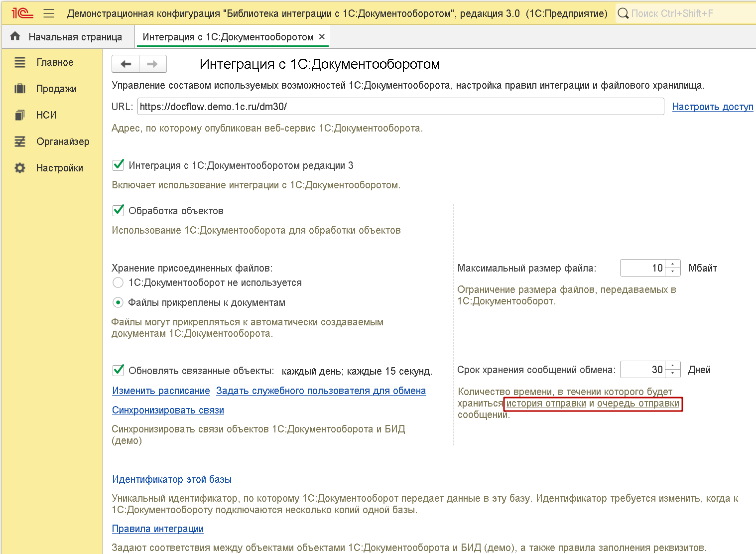Toggle Интеграция с 1С:Документооборотом редакции 3 checkbox
This screenshot has width=756, height=554.
(x=118, y=165)
